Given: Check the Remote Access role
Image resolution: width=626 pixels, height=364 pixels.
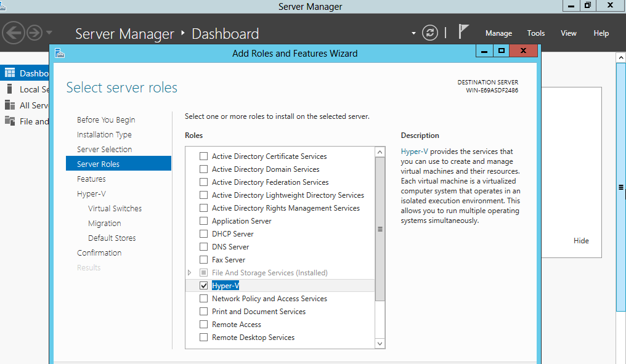Looking at the screenshot, I should point(203,324).
